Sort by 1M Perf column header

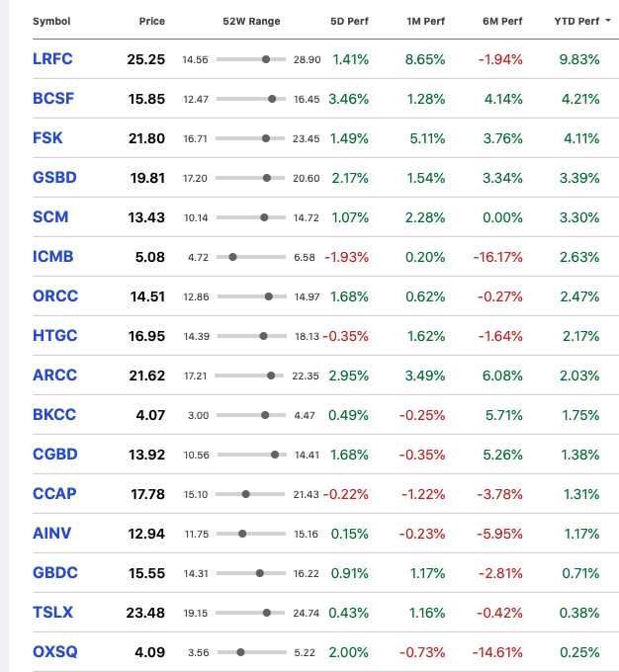(425, 21)
